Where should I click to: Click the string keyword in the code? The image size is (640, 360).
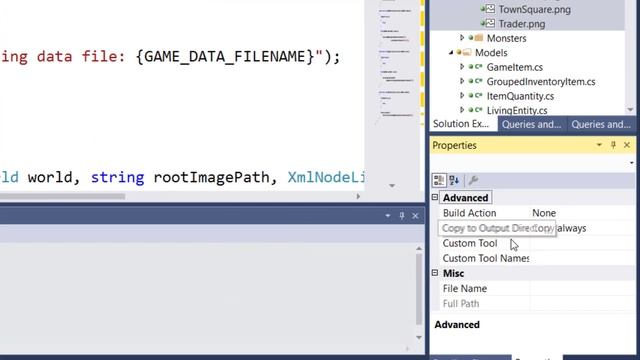117,177
